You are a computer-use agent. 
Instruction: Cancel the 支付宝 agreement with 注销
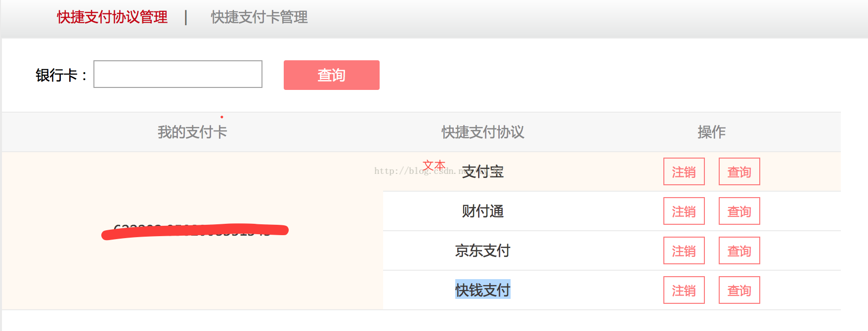(684, 171)
